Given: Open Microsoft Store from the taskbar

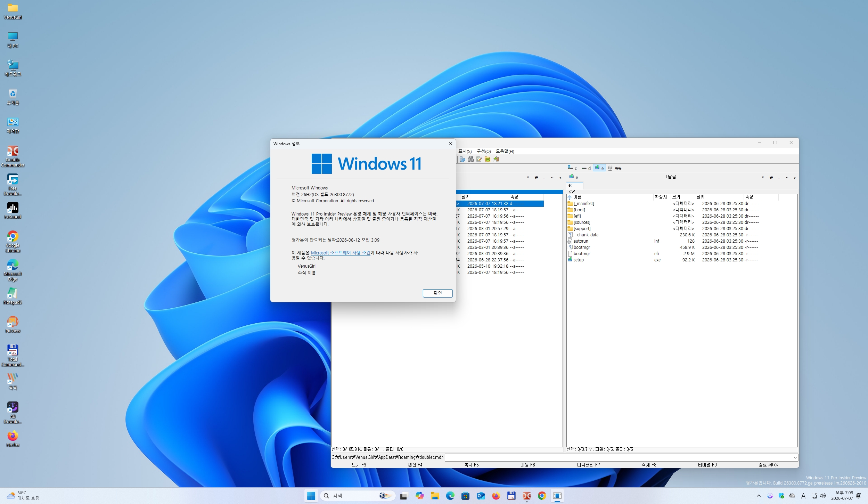Looking at the screenshot, I should (x=465, y=496).
